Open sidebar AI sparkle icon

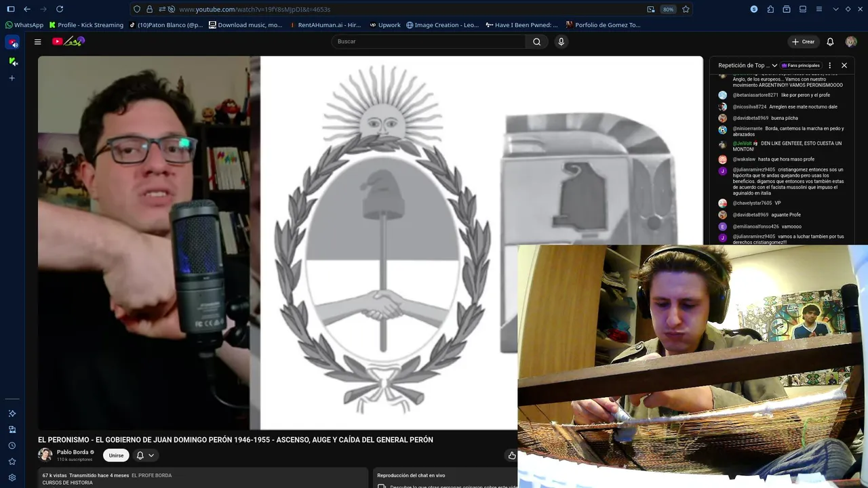pos(12,413)
